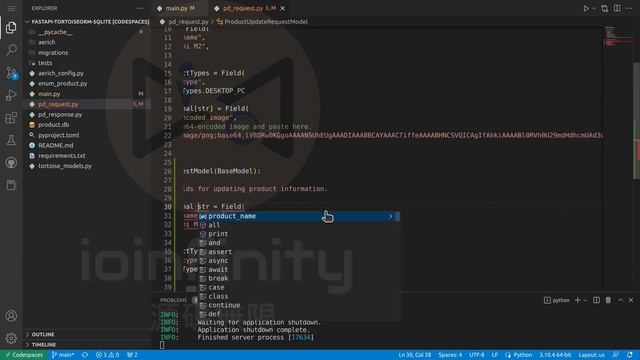Image resolution: width=640 pixels, height=360 pixels.
Task: Open README.md file
Action: 56,145
